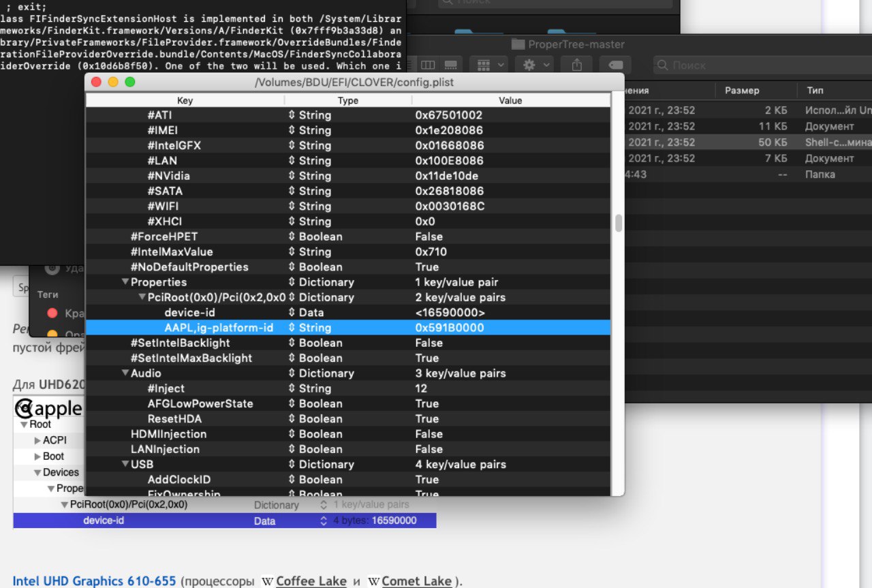The width and height of the screenshot is (872, 588).
Task: Click the #Inject value 12
Action: [421, 388]
